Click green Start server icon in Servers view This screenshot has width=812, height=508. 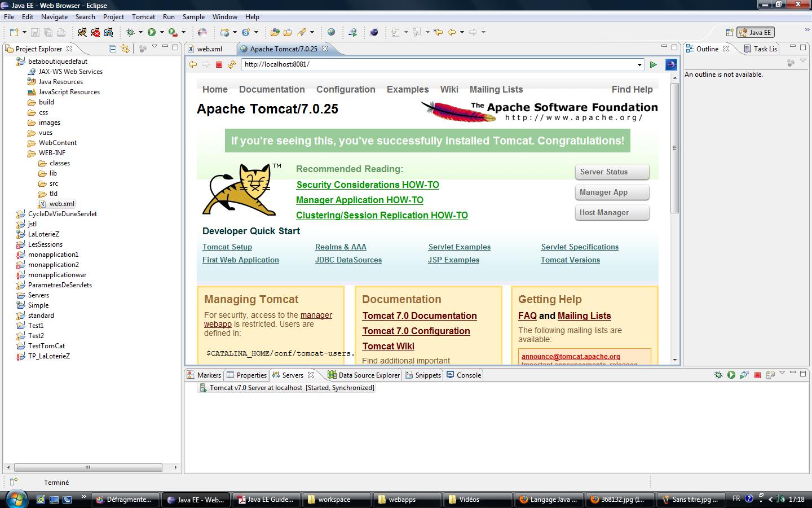click(731, 375)
